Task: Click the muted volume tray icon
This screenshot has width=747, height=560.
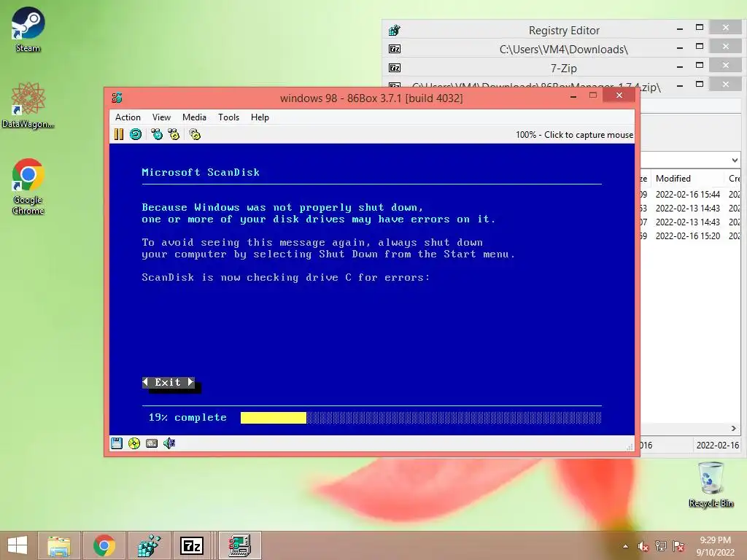Action: pyautogui.click(x=643, y=546)
